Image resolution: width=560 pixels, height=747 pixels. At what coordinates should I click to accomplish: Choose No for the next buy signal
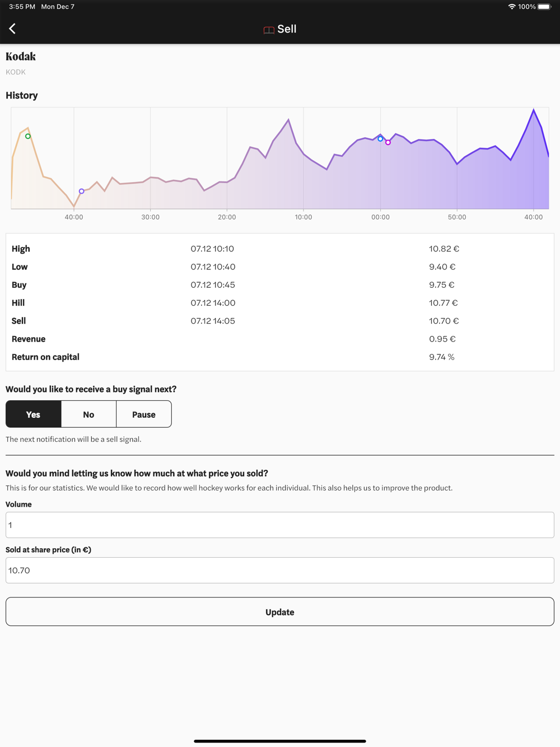[x=88, y=414]
